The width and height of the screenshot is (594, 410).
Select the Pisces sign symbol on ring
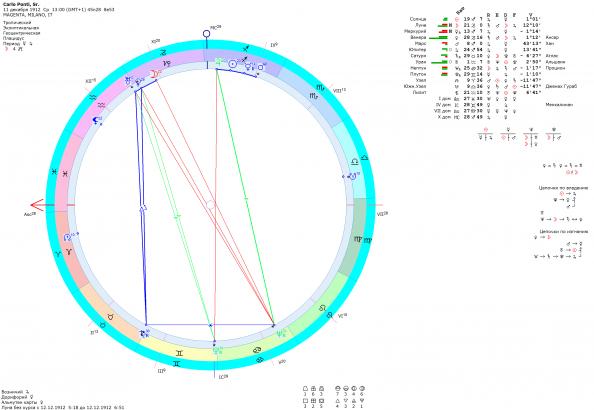65,174
